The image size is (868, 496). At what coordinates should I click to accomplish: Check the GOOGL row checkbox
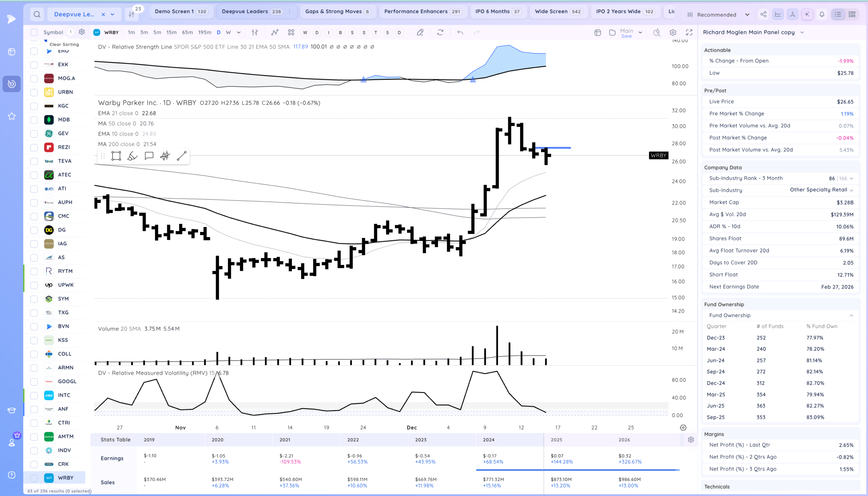[x=34, y=381]
